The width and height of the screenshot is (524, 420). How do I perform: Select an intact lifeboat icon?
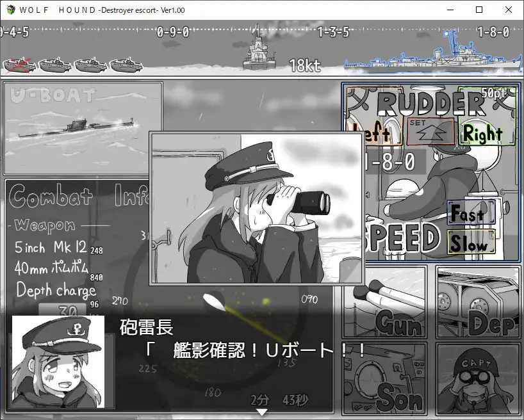coord(54,64)
